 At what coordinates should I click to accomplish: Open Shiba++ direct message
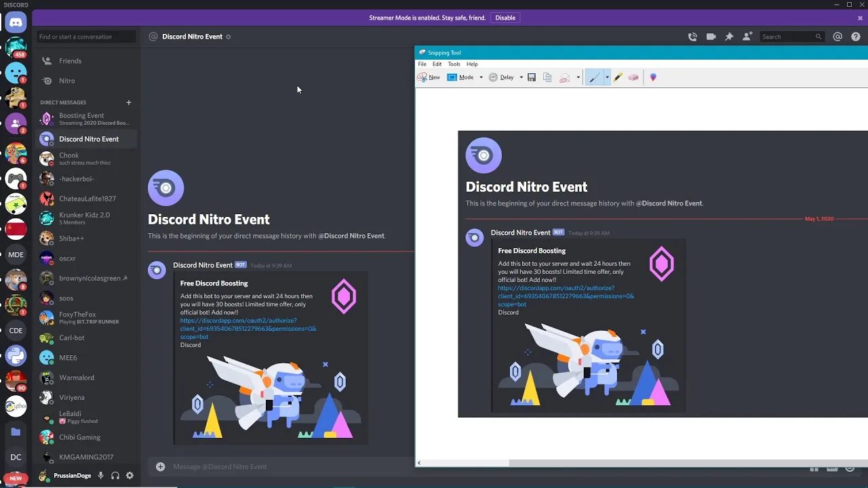pos(86,239)
